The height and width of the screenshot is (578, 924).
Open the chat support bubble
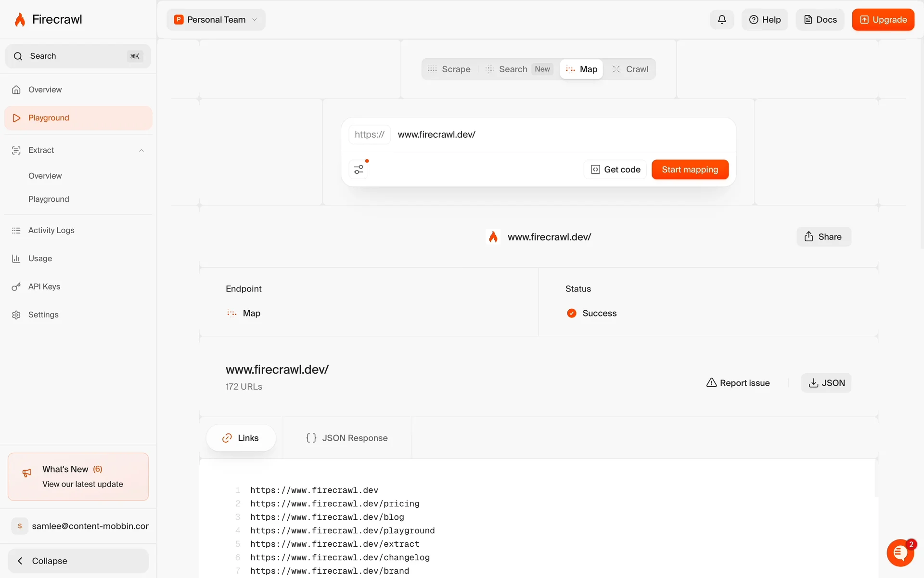click(x=900, y=553)
